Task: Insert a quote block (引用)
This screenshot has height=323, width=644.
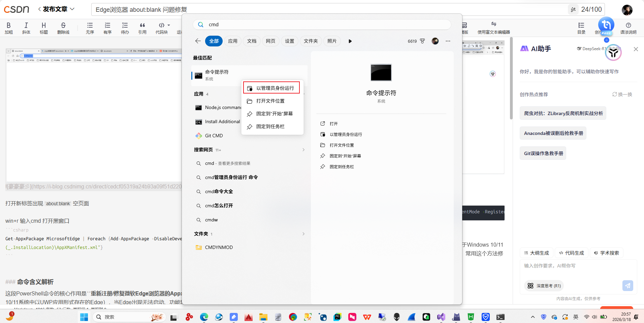Action: (142, 28)
